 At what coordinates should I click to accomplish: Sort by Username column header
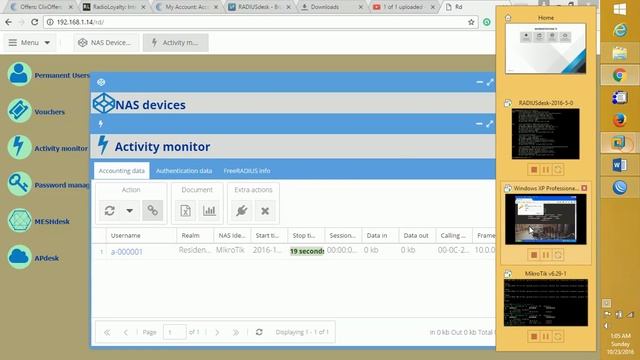tap(142, 236)
